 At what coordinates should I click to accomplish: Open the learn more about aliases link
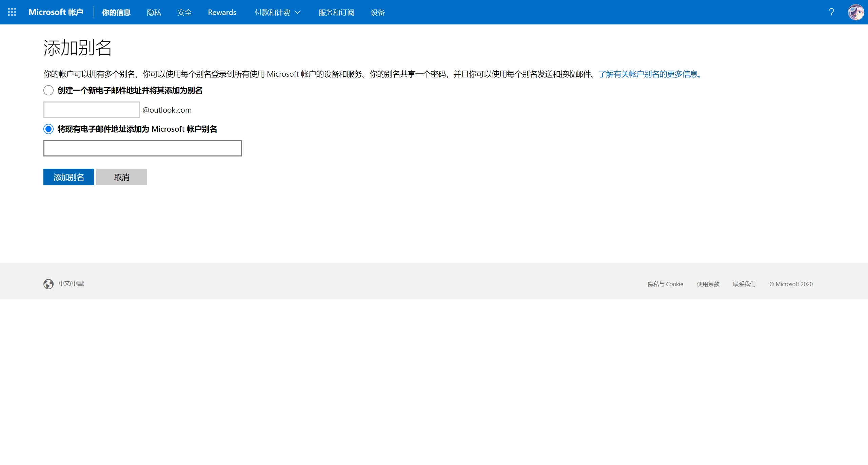pyautogui.click(x=650, y=74)
